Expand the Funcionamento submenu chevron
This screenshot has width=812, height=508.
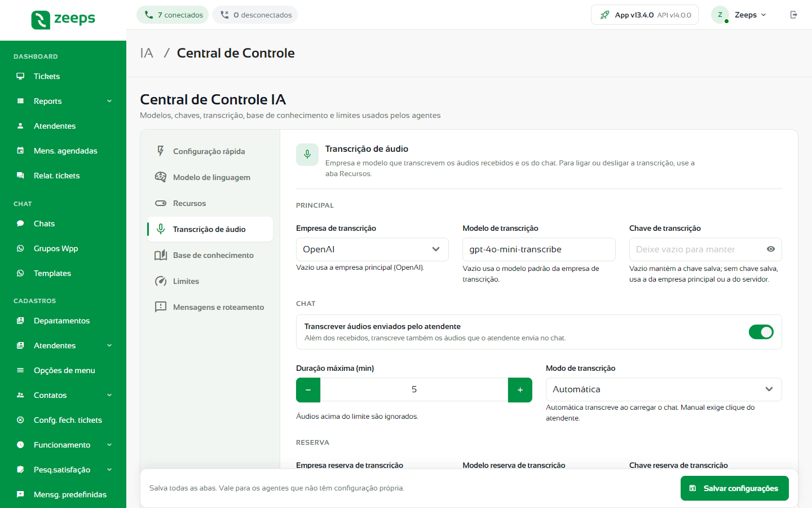tap(109, 445)
